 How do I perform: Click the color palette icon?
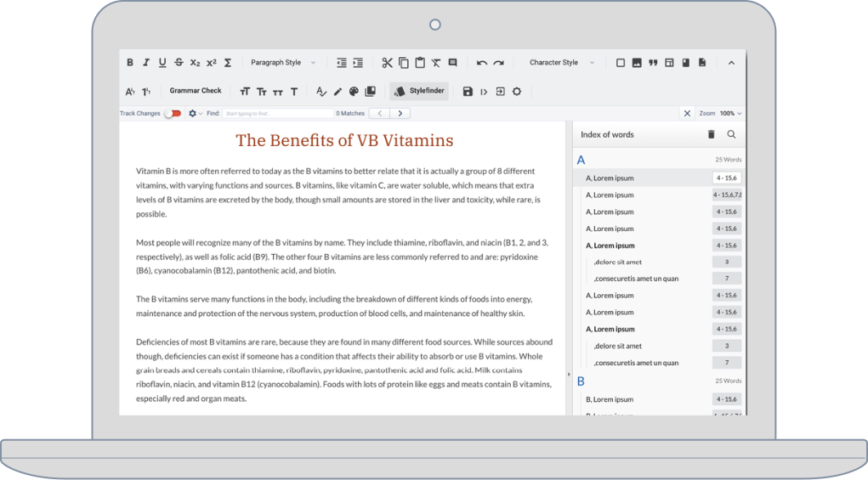(355, 92)
